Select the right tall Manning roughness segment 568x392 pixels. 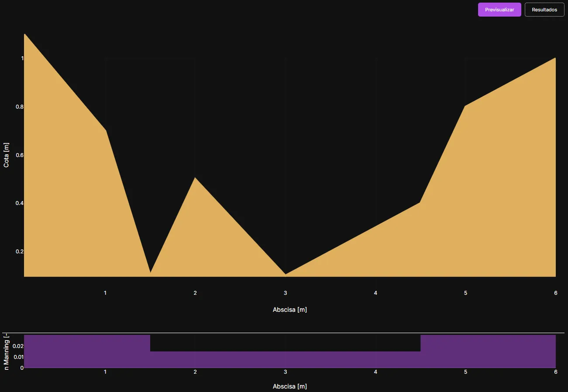click(488, 351)
